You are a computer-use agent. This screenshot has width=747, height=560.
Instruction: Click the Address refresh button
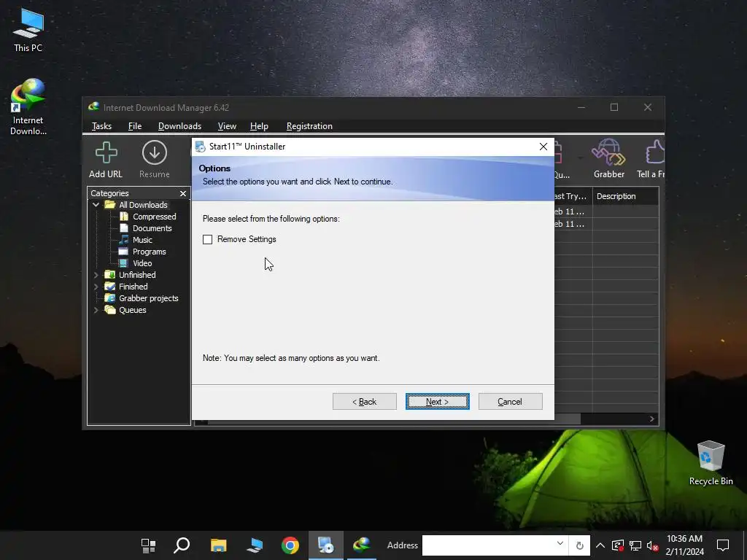pos(579,545)
